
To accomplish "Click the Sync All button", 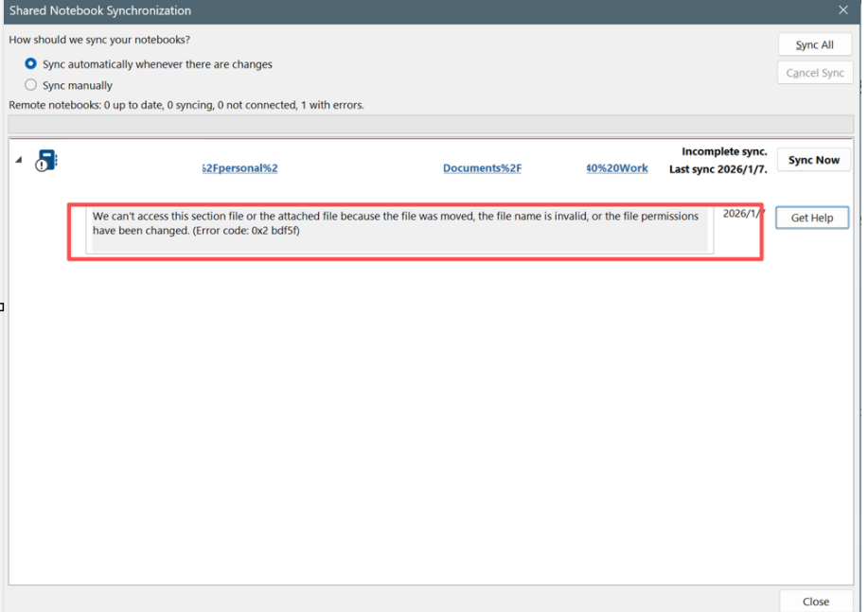I will click(814, 44).
